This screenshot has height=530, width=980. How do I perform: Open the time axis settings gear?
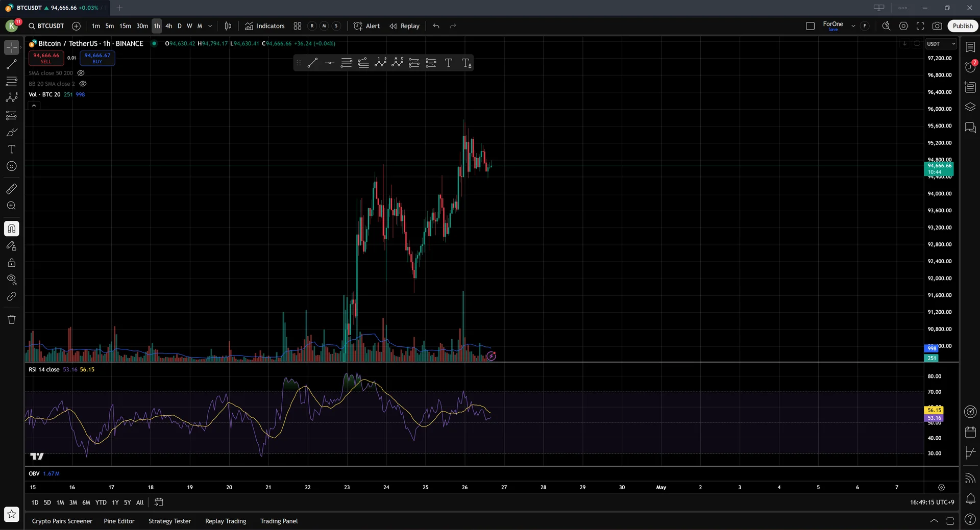pos(941,487)
